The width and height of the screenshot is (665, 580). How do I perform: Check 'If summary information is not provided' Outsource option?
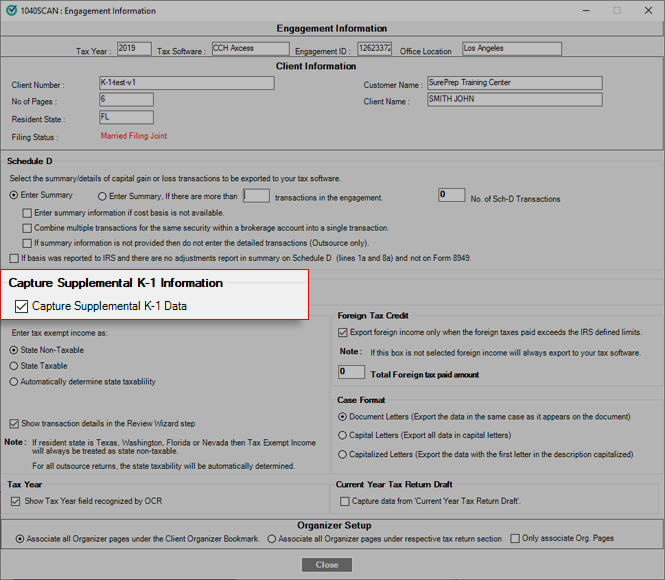pyautogui.click(x=27, y=243)
